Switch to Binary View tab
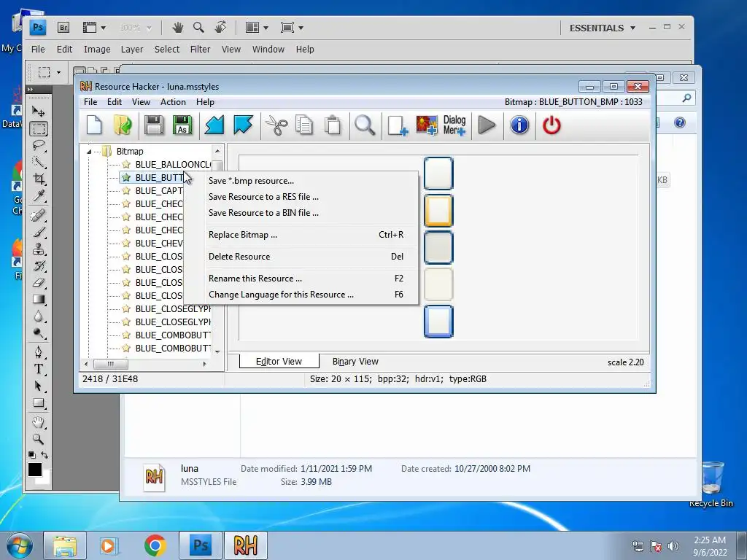The width and height of the screenshot is (747, 560). click(355, 362)
